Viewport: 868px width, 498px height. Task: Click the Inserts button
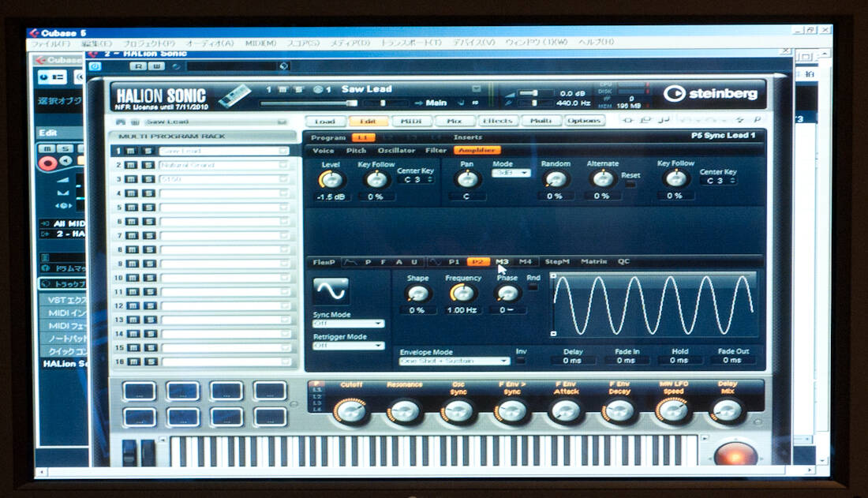tap(468, 137)
